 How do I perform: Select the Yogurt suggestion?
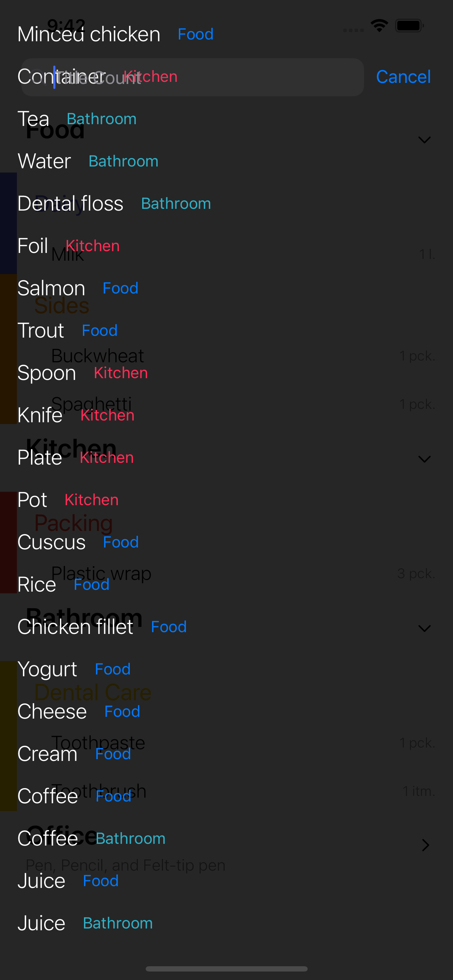(47, 669)
